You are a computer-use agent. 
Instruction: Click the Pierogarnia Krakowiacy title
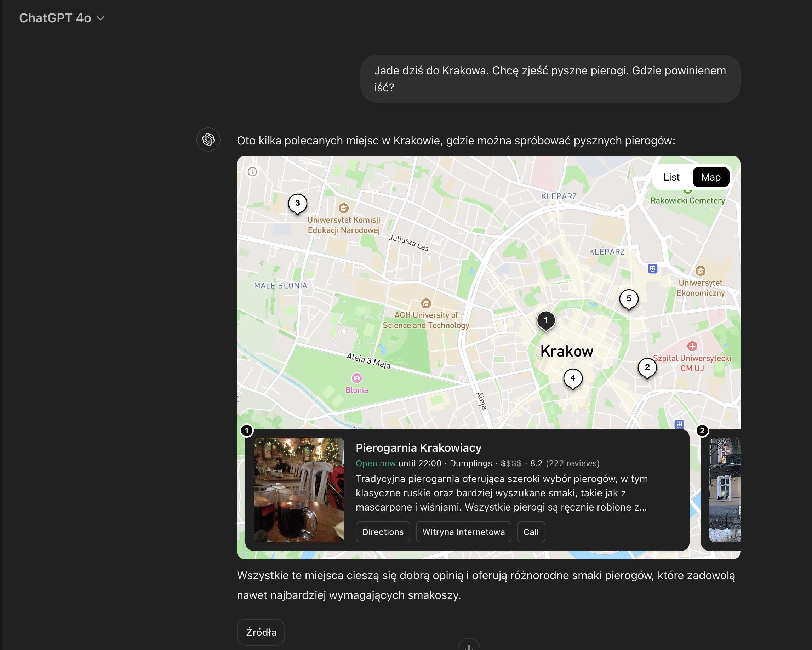[x=418, y=448]
